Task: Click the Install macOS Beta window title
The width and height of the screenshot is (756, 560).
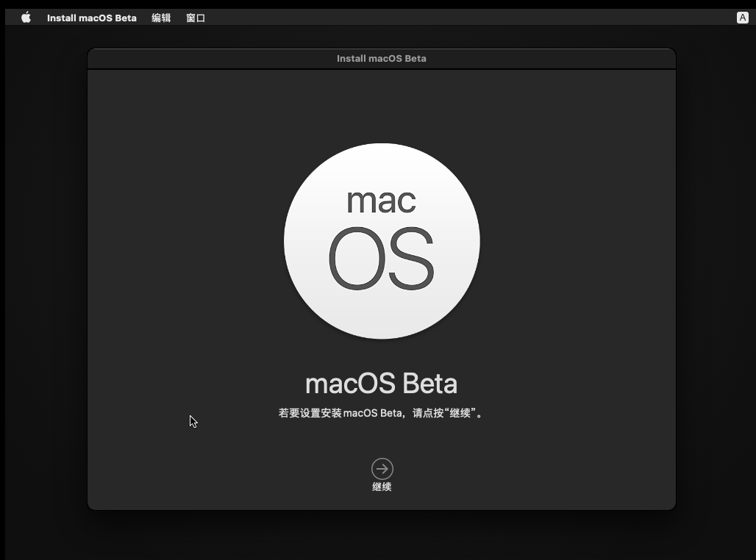Action: point(382,58)
